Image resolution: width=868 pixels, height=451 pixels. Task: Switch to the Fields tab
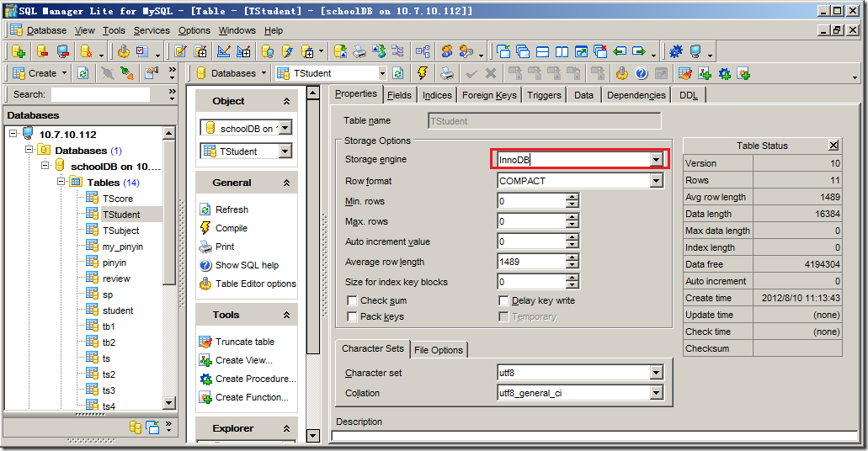399,95
